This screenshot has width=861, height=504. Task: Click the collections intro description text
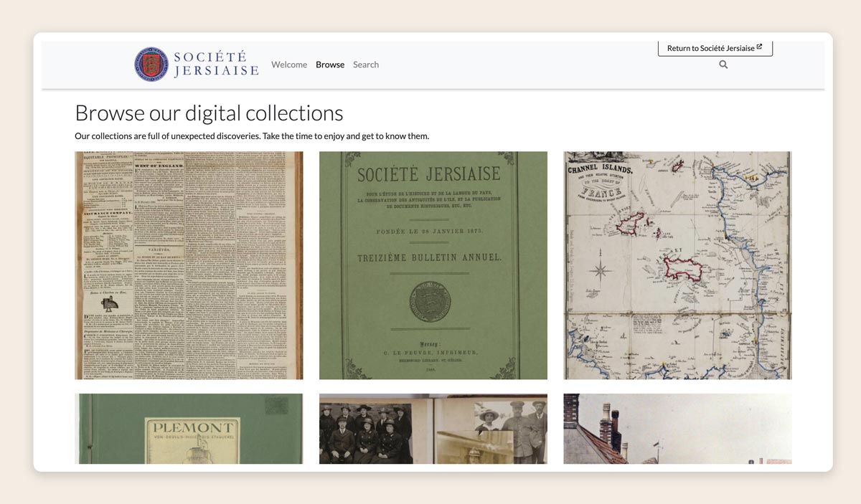click(252, 136)
